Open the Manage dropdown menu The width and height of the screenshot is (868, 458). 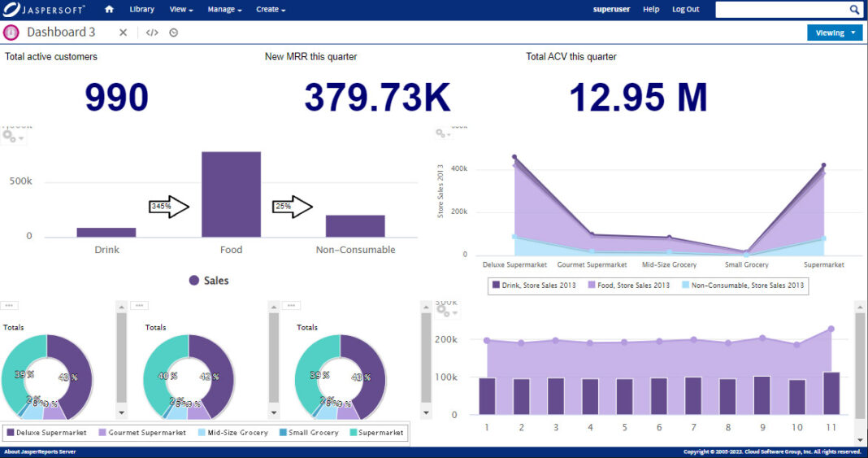point(224,10)
